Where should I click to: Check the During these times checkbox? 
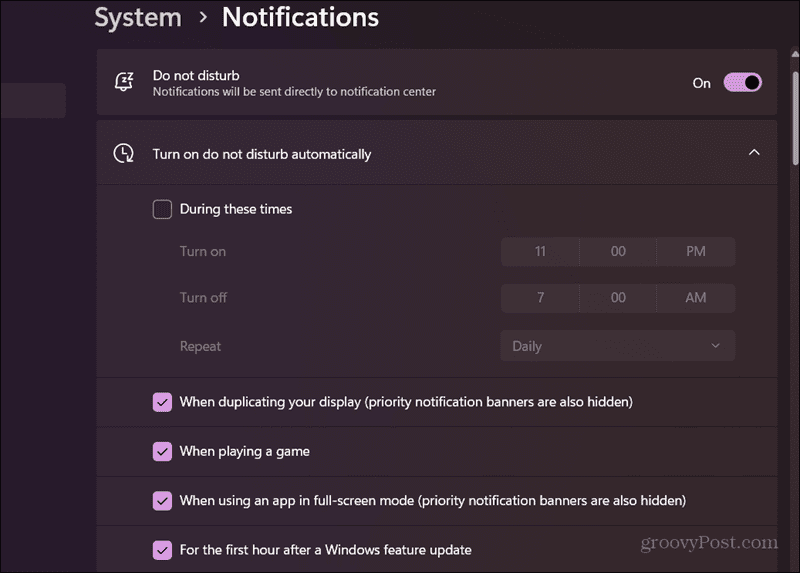tap(162, 209)
